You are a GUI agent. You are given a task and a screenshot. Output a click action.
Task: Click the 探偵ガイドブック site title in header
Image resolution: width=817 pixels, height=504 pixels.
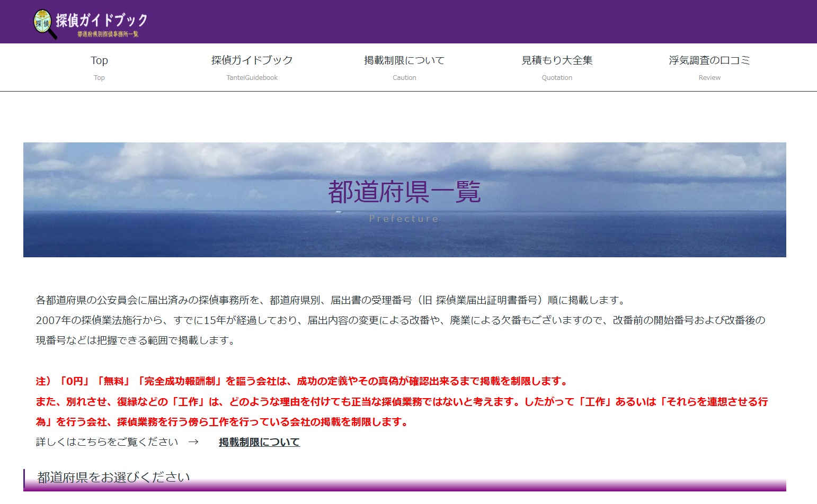(102, 20)
